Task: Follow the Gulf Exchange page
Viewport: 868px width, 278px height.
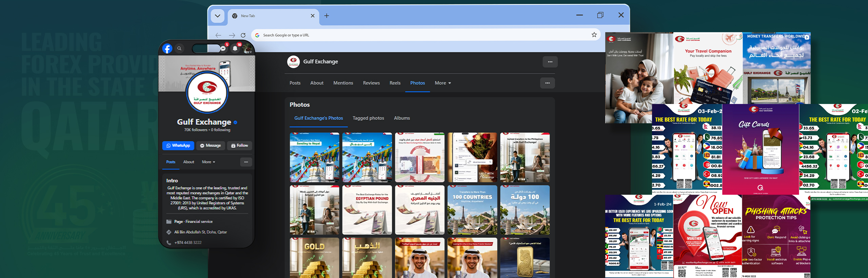Action: (x=239, y=146)
